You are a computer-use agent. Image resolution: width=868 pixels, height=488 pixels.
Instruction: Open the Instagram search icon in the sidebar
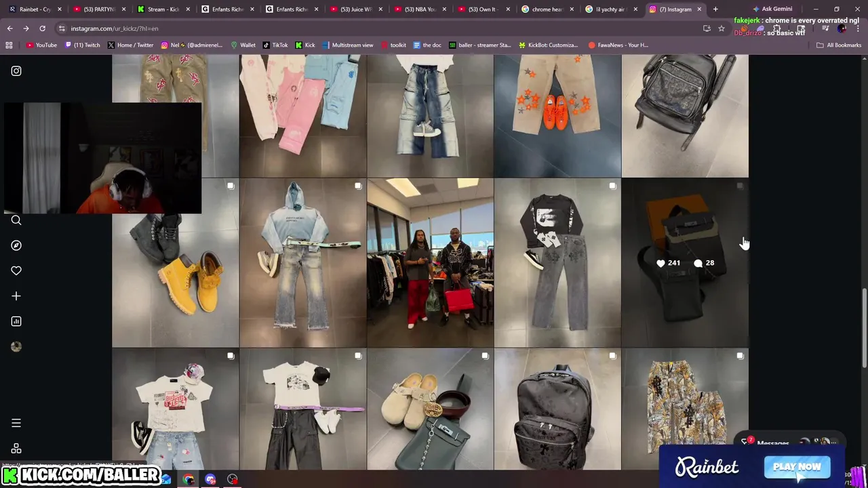(16, 220)
